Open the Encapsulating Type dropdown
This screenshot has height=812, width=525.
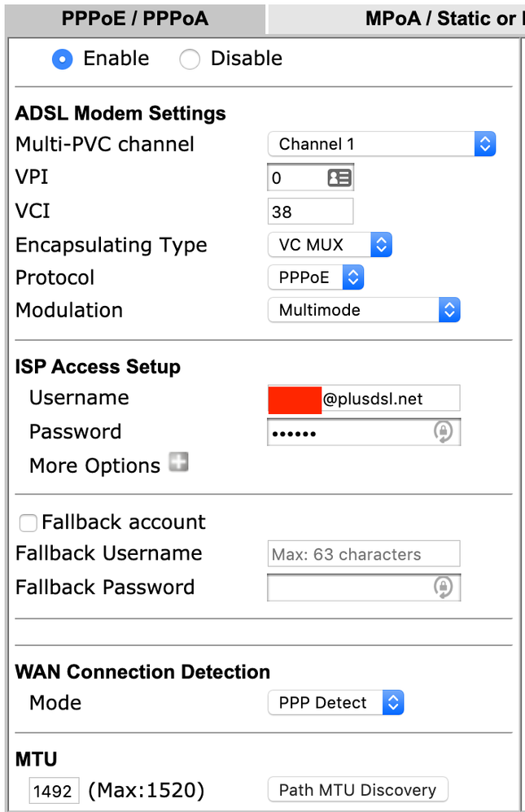[x=330, y=245]
